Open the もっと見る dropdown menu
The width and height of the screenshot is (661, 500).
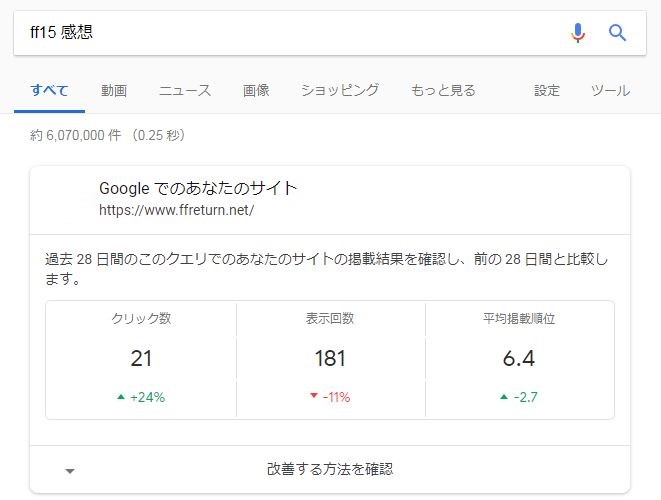click(443, 90)
